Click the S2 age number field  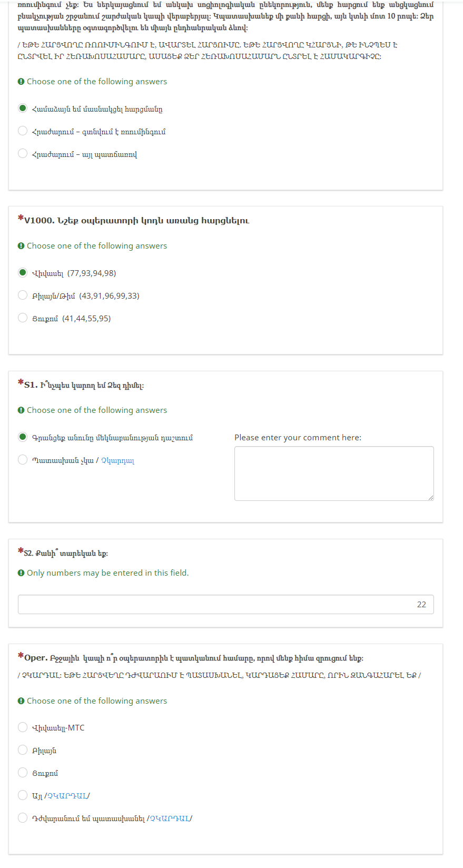coord(225,605)
